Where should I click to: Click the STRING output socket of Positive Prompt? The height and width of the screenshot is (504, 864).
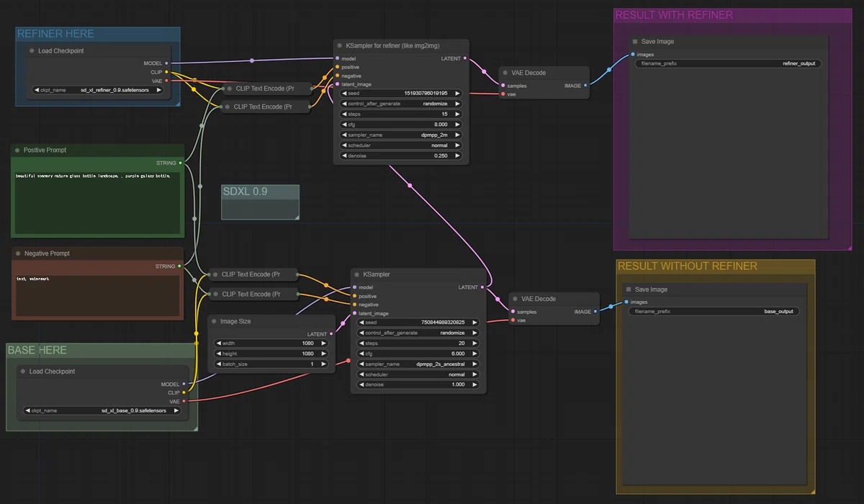pyautogui.click(x=180, y=163)
